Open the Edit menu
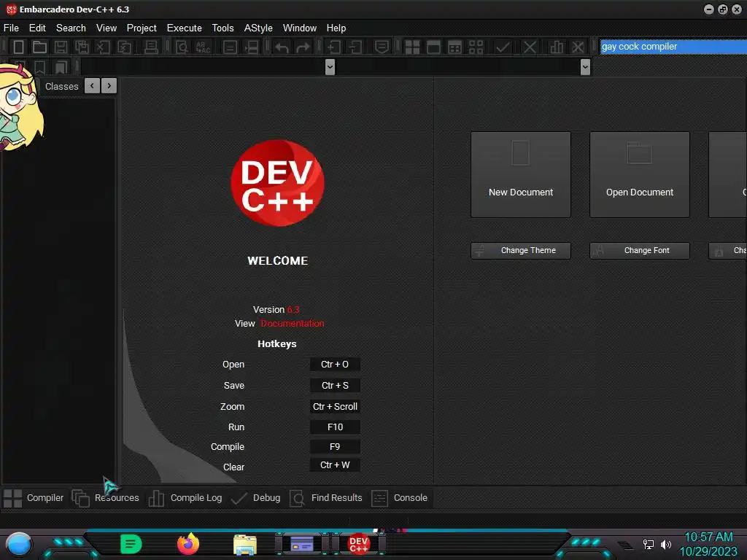This screenshot has width=747, height=560. [x=37, y=28]
